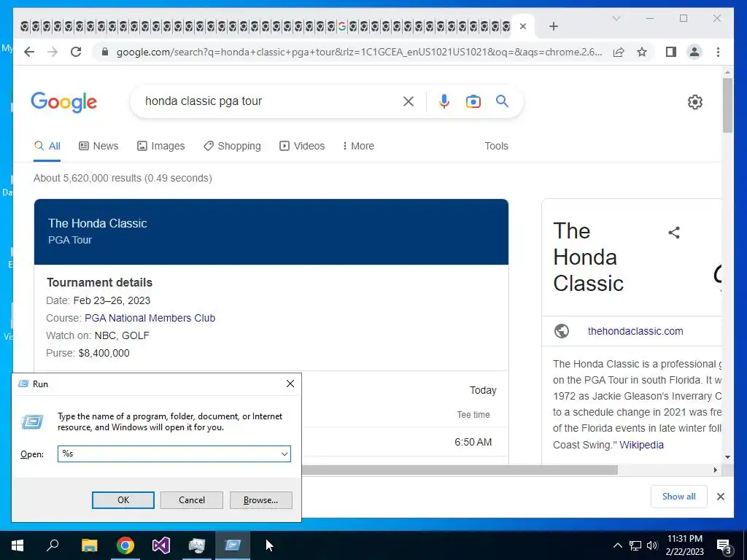
Task: Click the vertical page scrollbar thumb
Action: pyautogui.click(x=727, y=105)
